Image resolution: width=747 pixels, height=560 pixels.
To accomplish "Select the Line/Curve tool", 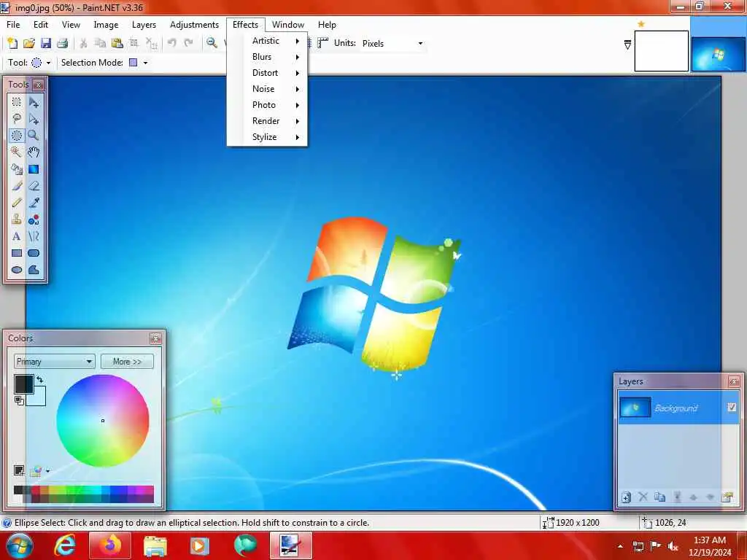I will [34, 236].
